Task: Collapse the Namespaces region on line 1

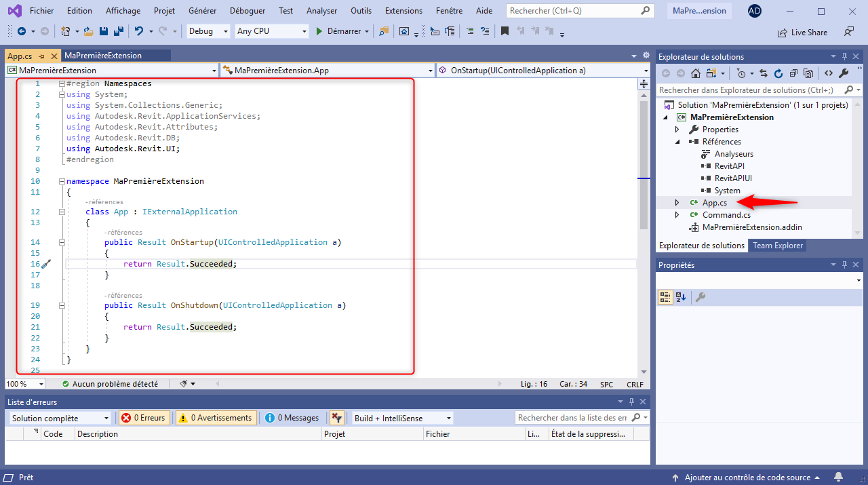Action: tap(61, 83)
